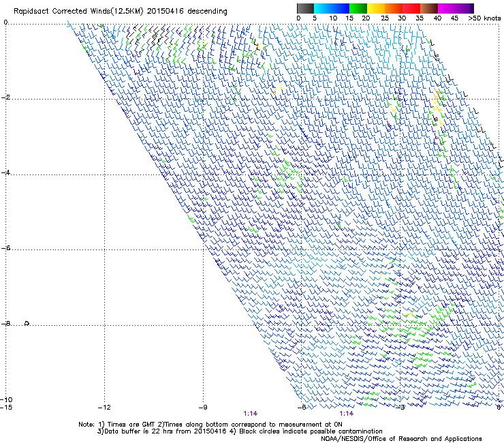
Task: Click the '-10' latitude axis label
Action: click(6, 399)
